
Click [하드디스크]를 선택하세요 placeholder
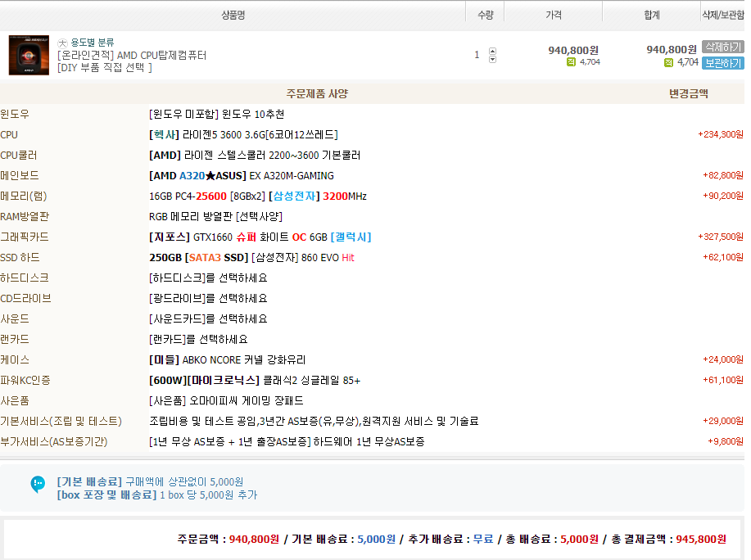click(208, 278)
